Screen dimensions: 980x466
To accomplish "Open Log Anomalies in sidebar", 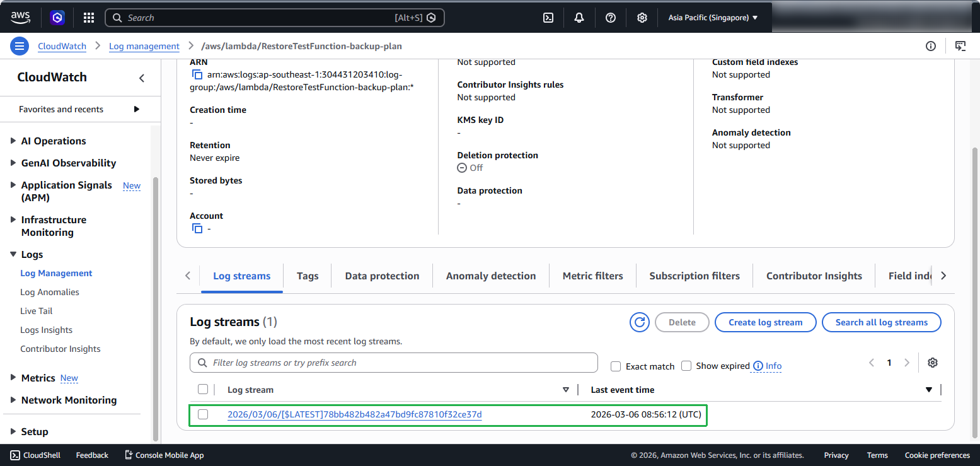I will coord(50,292).
